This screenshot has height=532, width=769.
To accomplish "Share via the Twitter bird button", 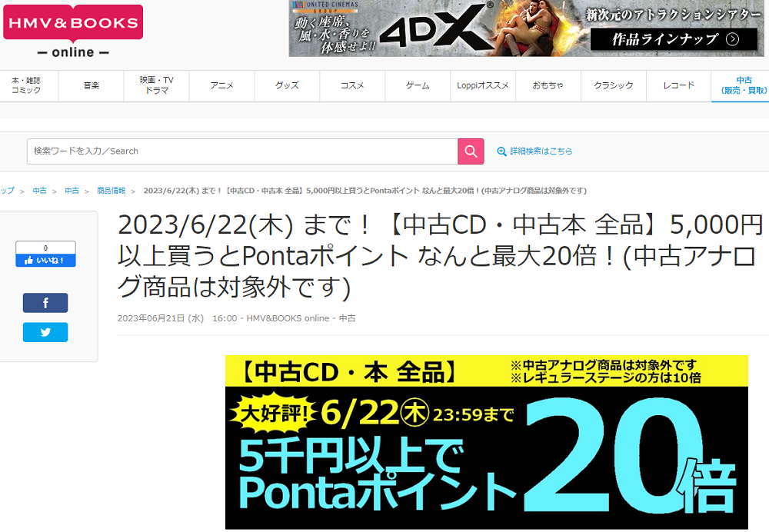I will tap(45, 332).
